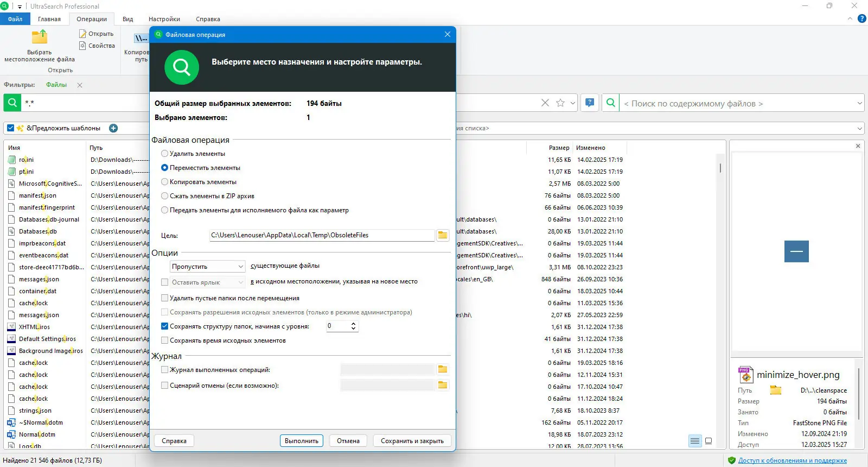This screenshot has width=868, height=467.
Task: Open the 'Справка' ribbon tab
Action: (208, 19)
